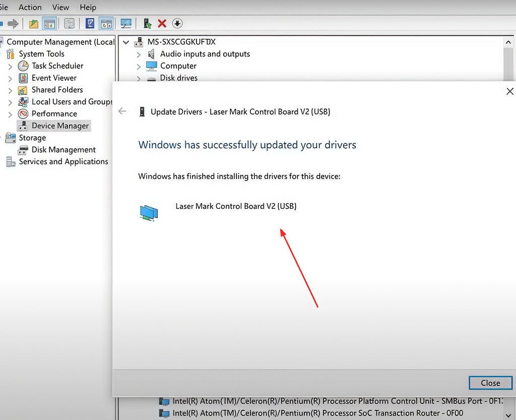
Task: Click the Update device driver icon
Action: click(x=147, y=24)
